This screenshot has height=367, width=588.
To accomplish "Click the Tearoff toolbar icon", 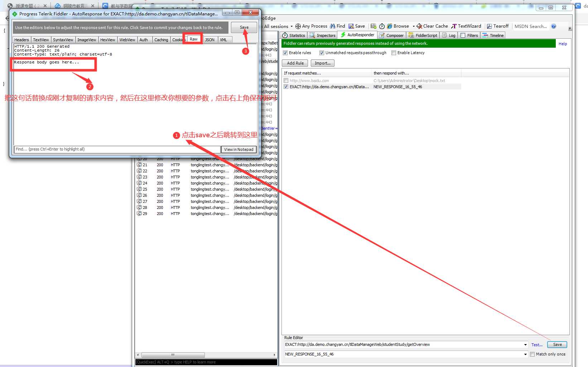I will click(x=489, y=26).
